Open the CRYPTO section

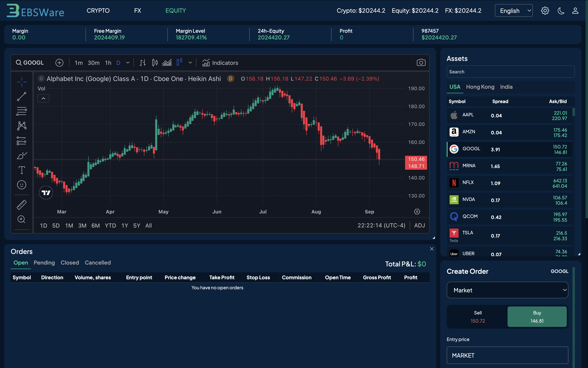coord(98,11)
